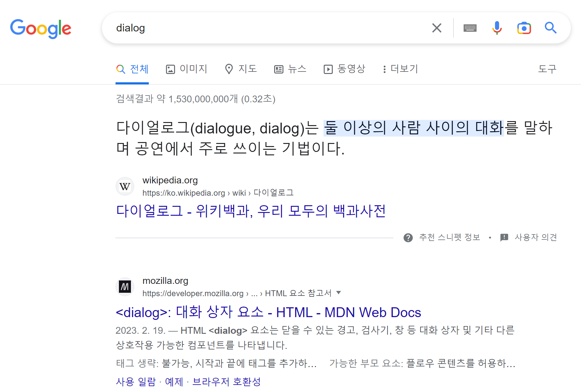Open the 동영상 tab
Screen dimensions: 581x392
(344, 69)
